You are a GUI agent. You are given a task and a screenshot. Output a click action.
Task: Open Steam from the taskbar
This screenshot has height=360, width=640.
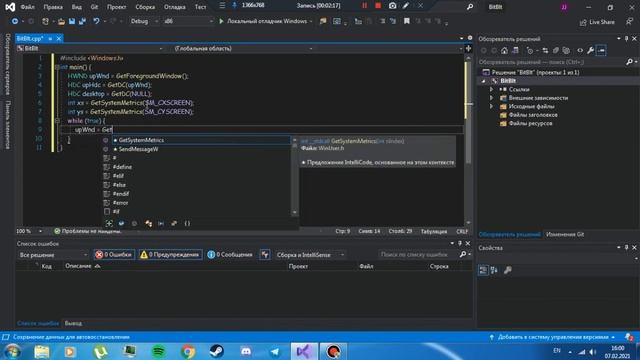coord(217,351)
